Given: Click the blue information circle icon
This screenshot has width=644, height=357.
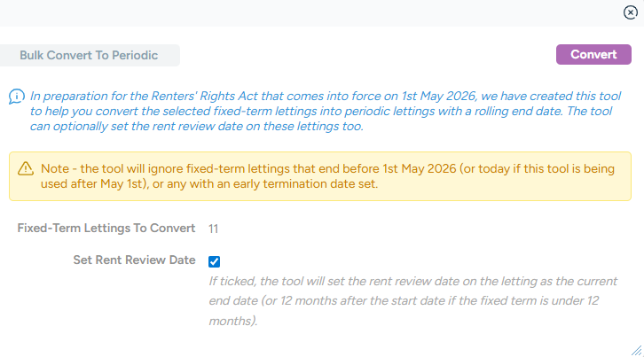Looking at the screenshot, I should point(17,96).
